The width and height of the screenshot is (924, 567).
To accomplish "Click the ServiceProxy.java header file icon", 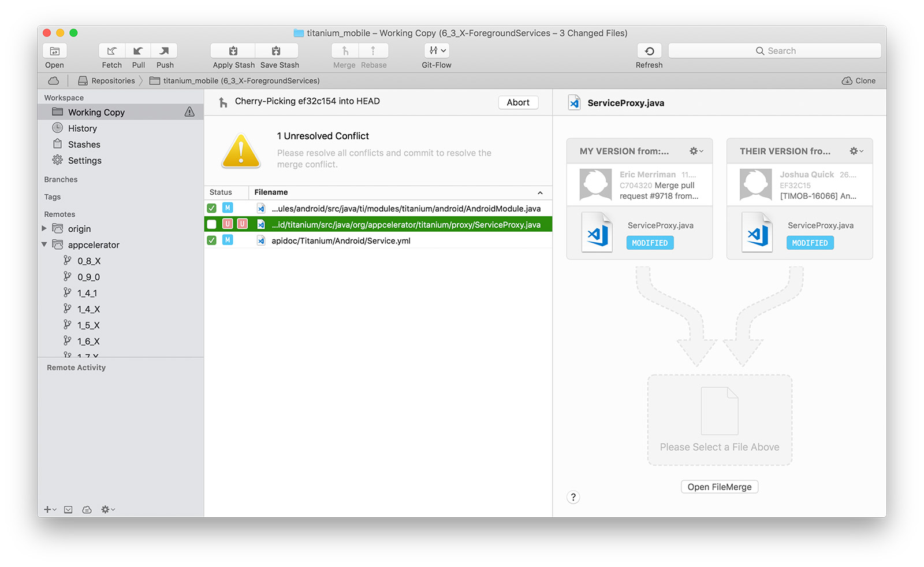I will pyautogui.click(x=574, y=103).
